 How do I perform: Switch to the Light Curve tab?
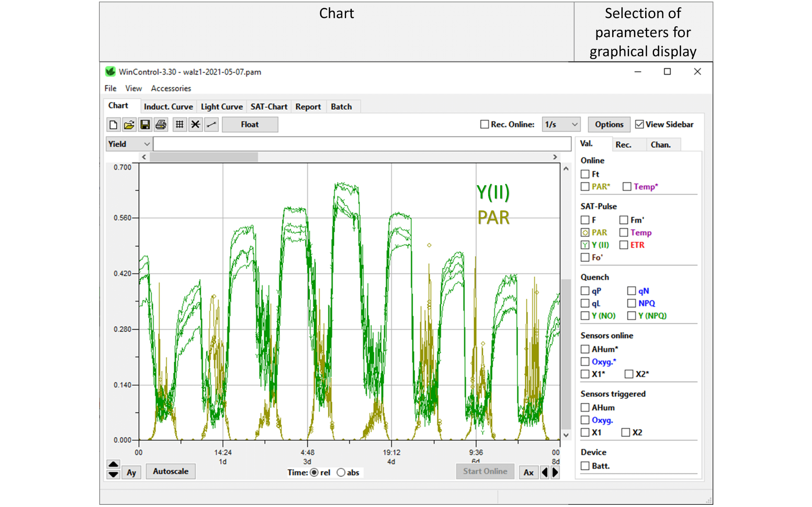click(x=222, y=107)
